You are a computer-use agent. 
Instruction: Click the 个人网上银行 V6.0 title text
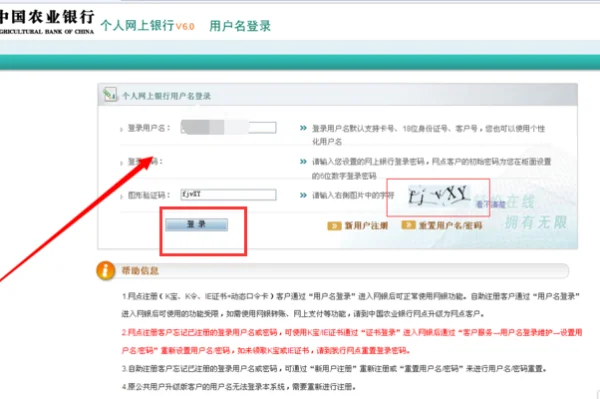pyautogui.click(x=148, y=26)
